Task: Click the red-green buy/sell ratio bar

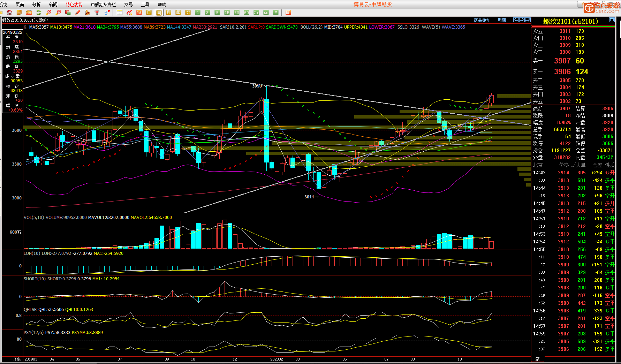Action: tap(573, 26)
